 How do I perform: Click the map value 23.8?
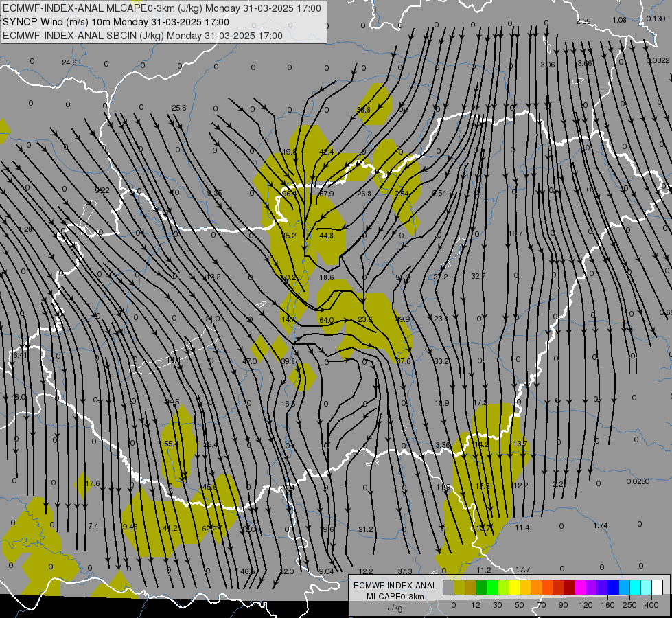(x=441, y=319)
